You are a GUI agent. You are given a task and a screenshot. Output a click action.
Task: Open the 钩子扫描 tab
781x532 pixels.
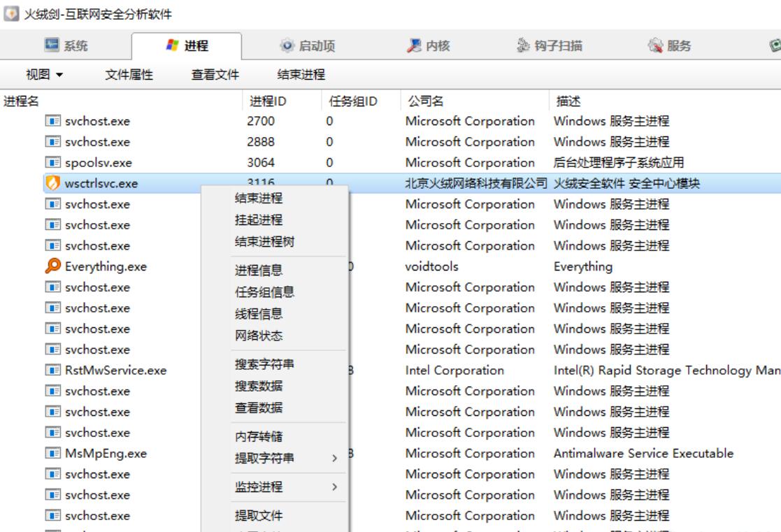click(550, 46)
